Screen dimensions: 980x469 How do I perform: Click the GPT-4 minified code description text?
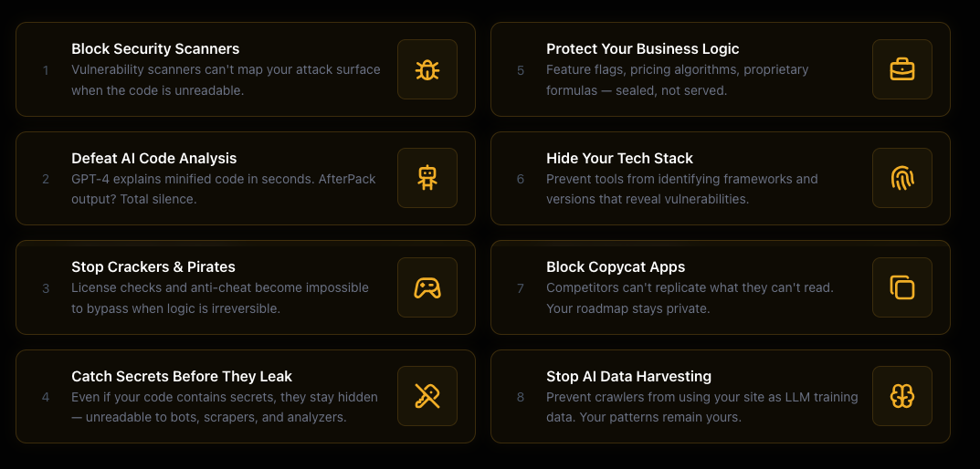[x=223, y=189]
